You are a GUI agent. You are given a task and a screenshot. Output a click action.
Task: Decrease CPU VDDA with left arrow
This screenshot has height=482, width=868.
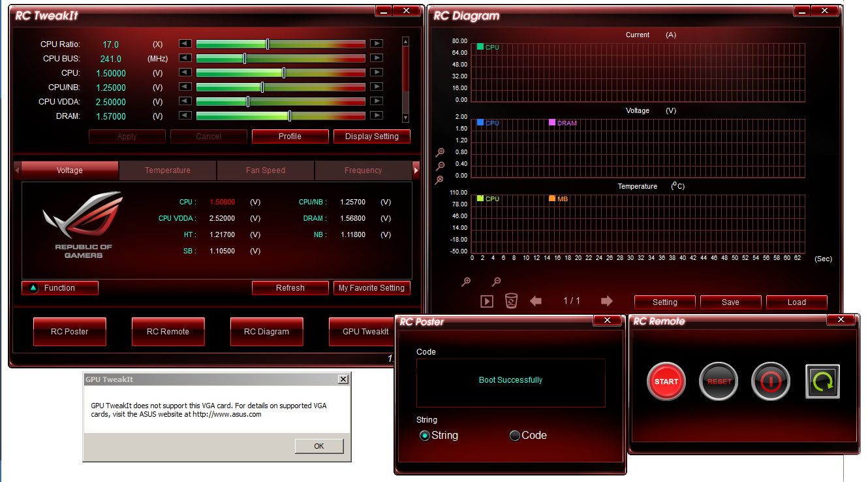[x=185, y=101]
